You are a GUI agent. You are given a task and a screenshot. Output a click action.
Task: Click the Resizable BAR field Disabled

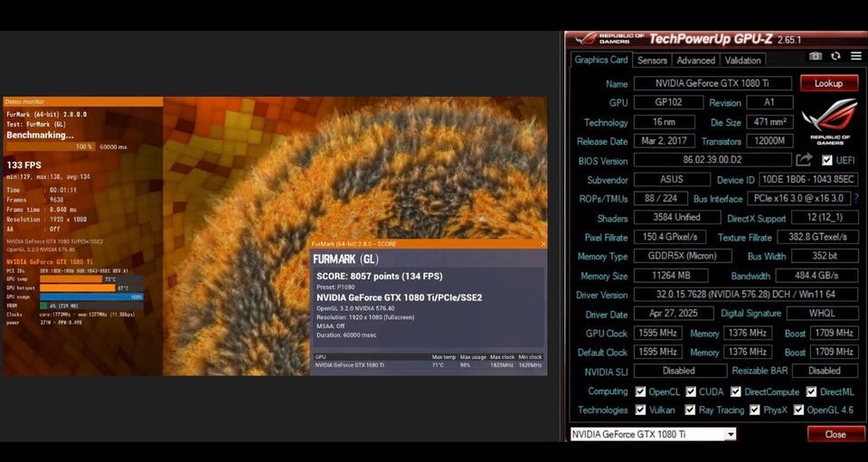tap(825, 371)
